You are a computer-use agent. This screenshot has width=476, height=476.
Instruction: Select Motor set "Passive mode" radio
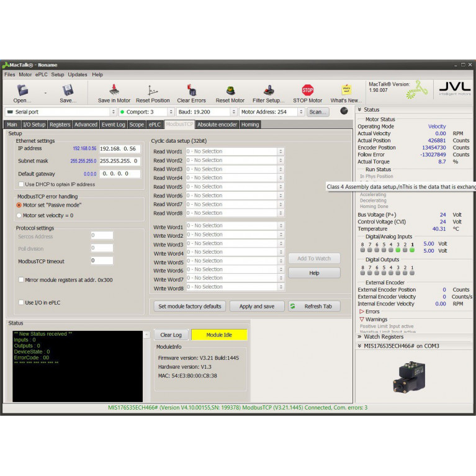pyautogui.click(x=19, y=205)
